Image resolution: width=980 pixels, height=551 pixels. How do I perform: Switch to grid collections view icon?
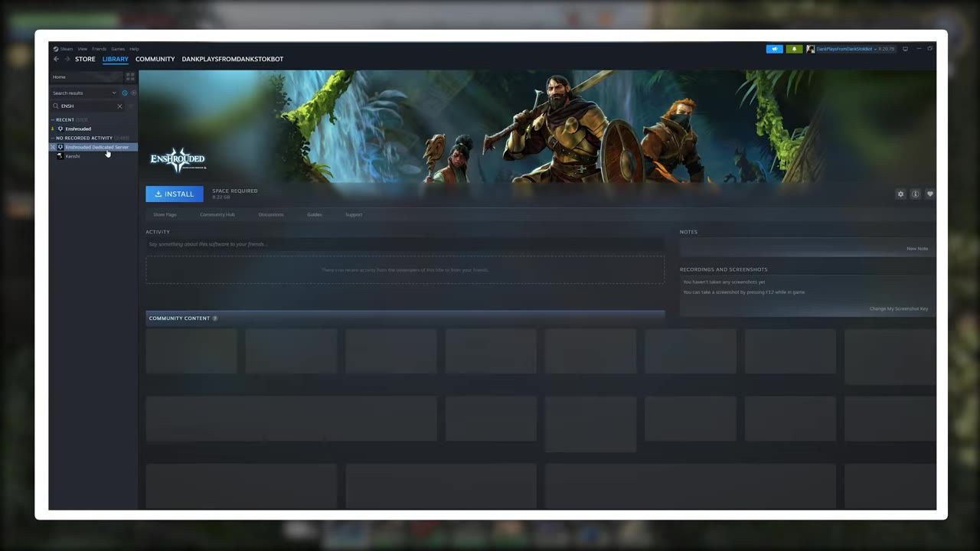130,77
